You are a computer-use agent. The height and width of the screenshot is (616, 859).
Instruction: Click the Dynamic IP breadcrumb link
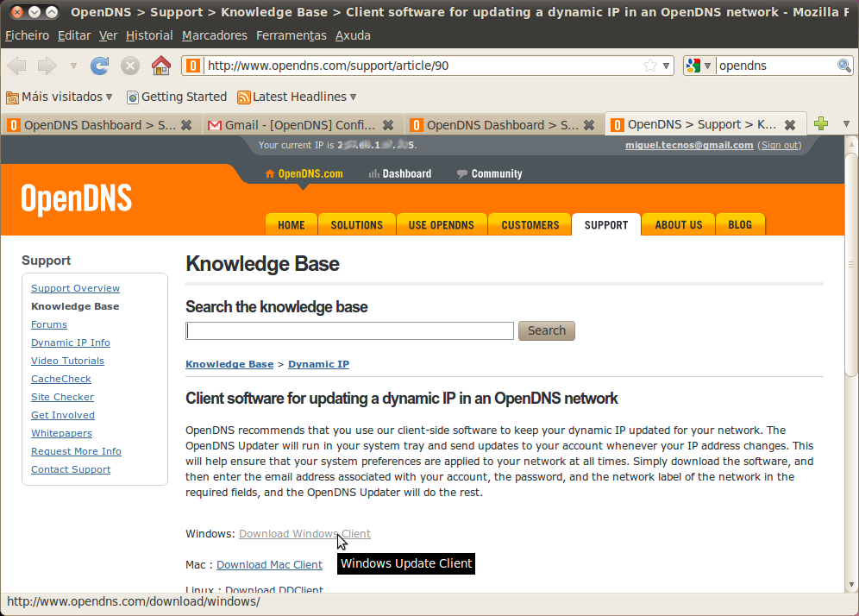[x=319, y=364]
